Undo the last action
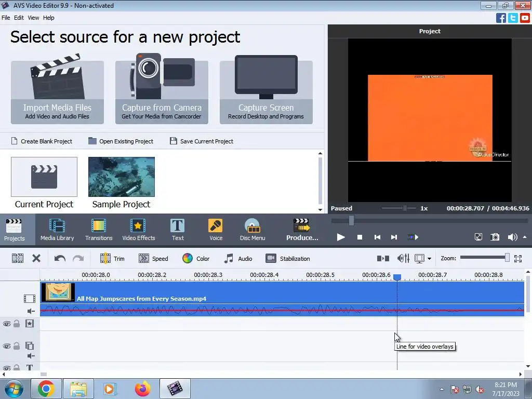The height and width of the screenshot is (399, 532). pos(60,259)
